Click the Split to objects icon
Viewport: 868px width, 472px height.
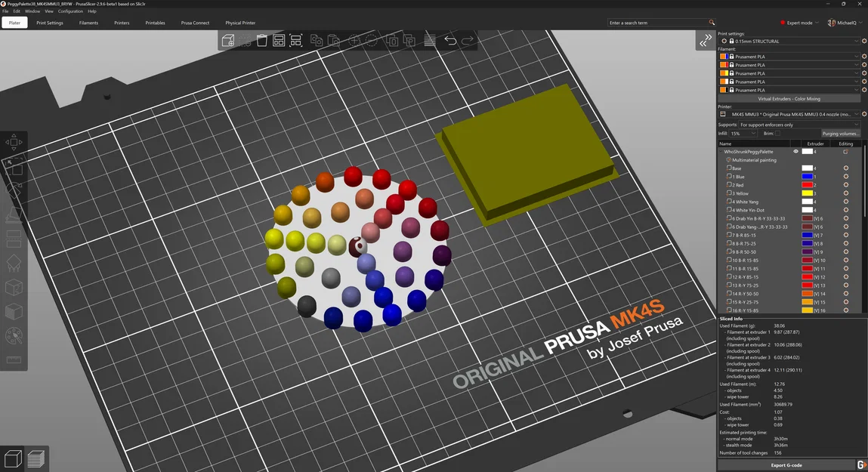tap(392, 40)
